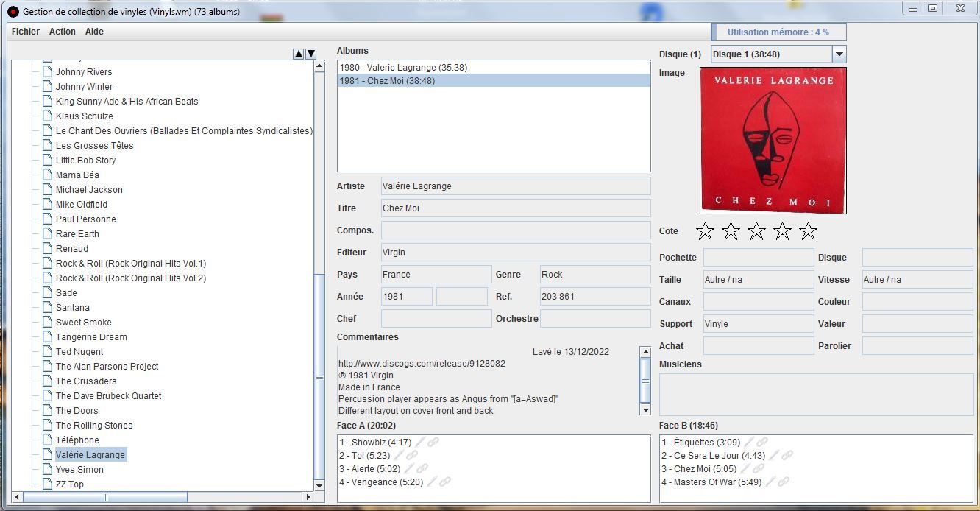Rate album with the first star

pyautogui.click(x=705, y=231)
